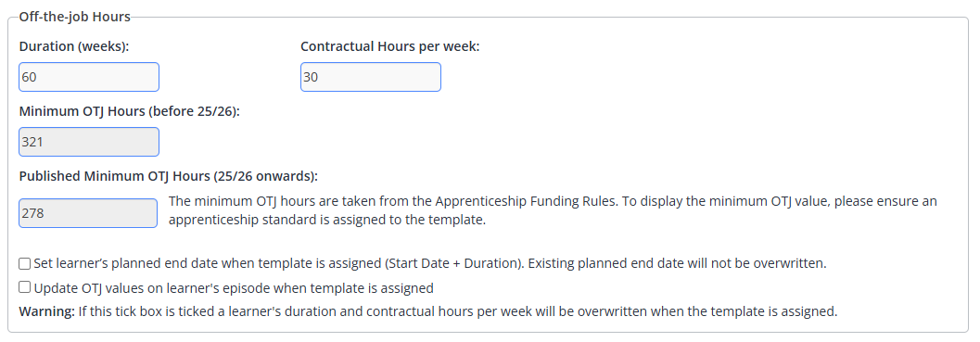Screen dimensions: 980x342
Task: Click the bold 'Warning:' text
Action: pyautogui.click(x=47, y=311)
